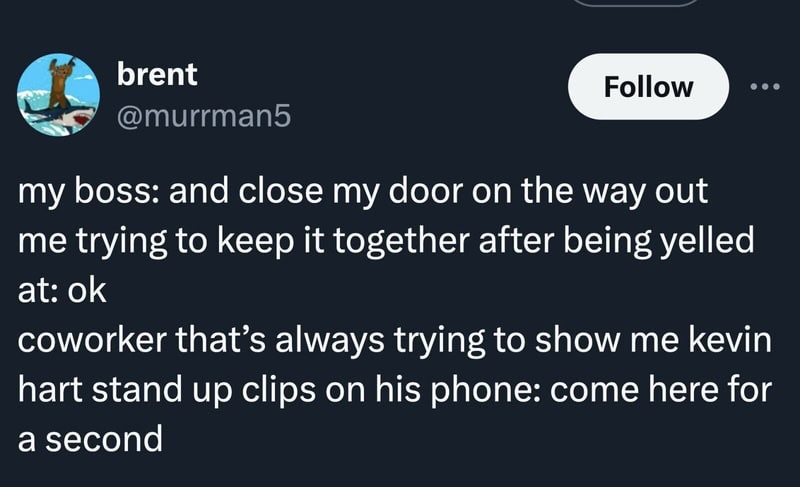The height and width of the screenshot is (487, 800).
Task: Click the "at: ok" line of the tweet
Action: (x=62, y=292)
